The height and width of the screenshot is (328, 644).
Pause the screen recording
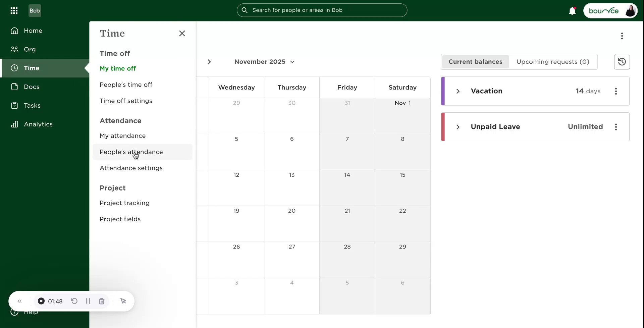point(88,301)
